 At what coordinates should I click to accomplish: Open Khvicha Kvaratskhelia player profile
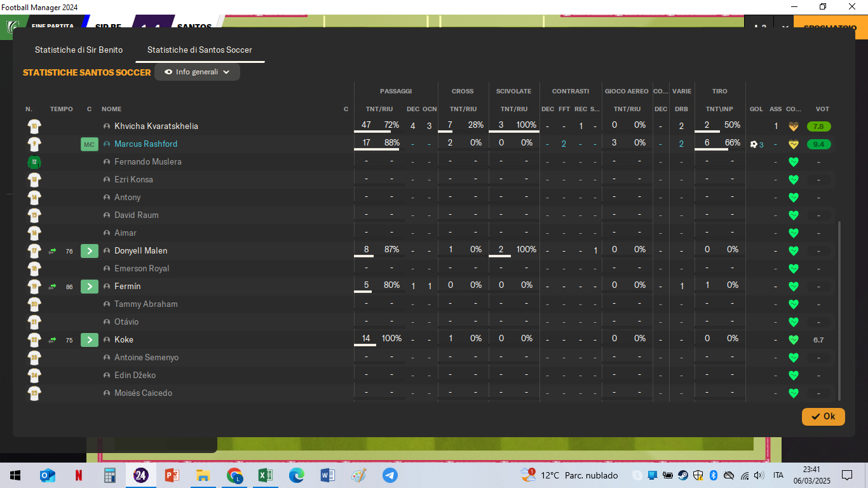point(156,126)
